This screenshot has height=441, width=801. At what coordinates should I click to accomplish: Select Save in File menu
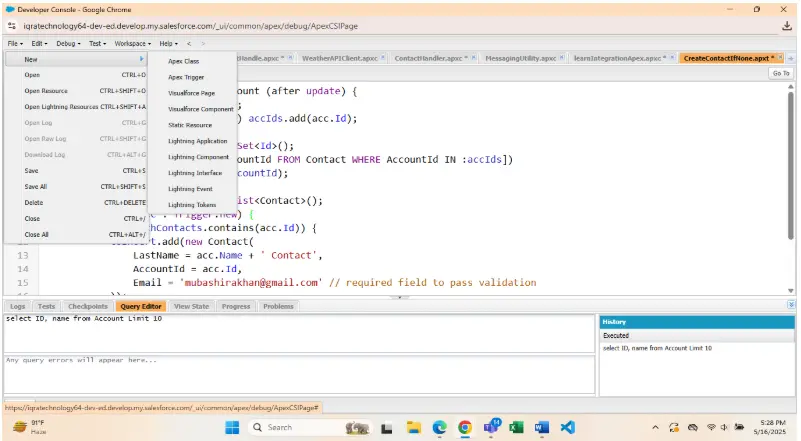tap(77, 171)
